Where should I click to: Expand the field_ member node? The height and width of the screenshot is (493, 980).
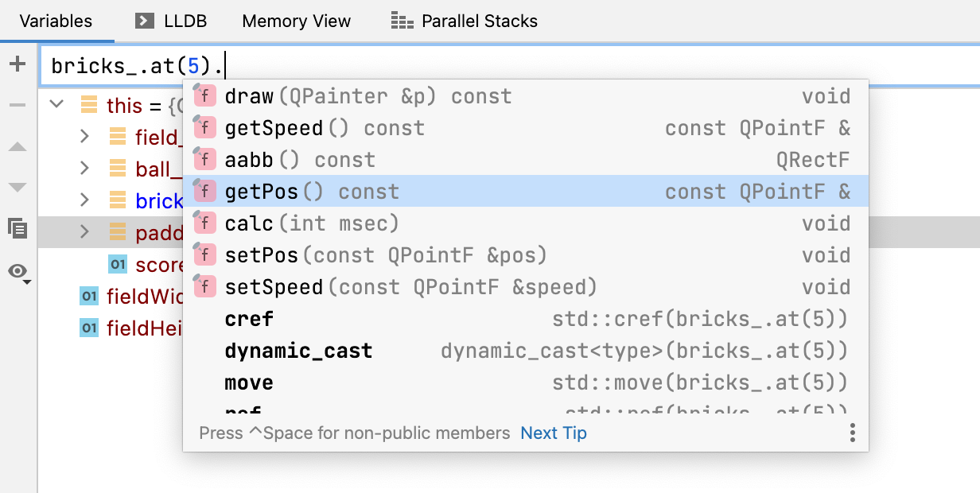coord(85,137)
